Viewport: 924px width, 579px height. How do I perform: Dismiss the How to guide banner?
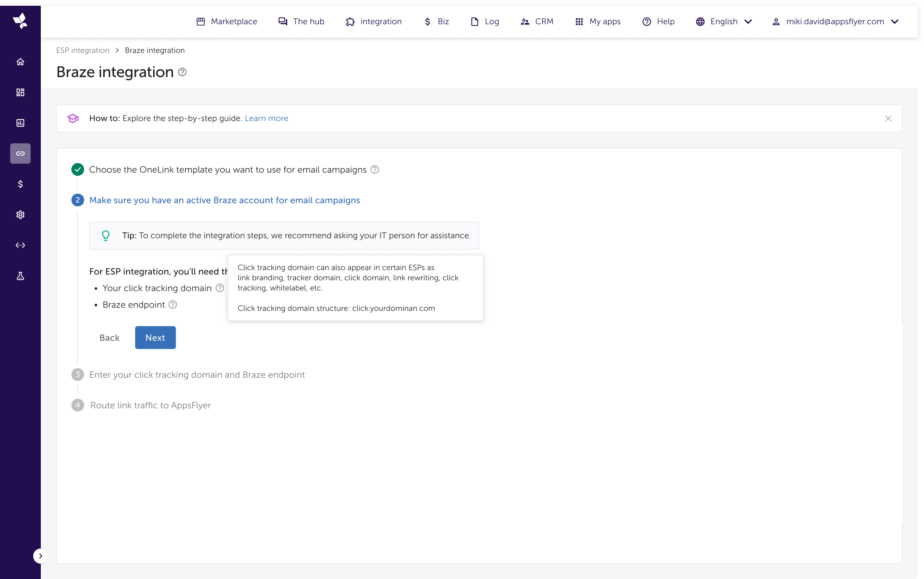[x=888, y=119]
